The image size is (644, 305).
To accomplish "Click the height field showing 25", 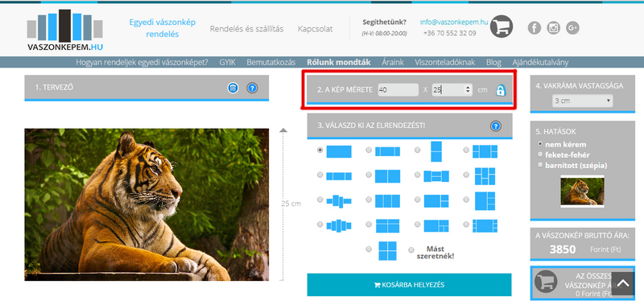I will [452, 89].
